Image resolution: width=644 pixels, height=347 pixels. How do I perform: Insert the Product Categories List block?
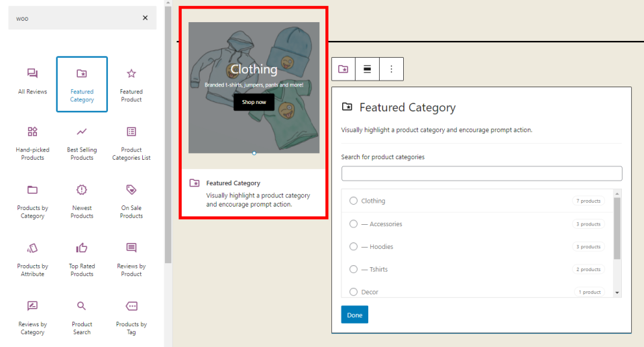131,140
